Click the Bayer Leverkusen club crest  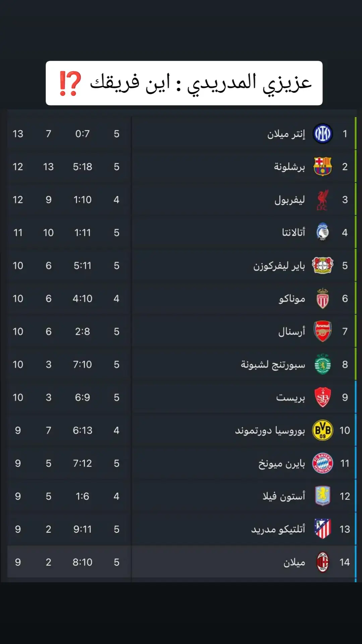tap(322, 265)
